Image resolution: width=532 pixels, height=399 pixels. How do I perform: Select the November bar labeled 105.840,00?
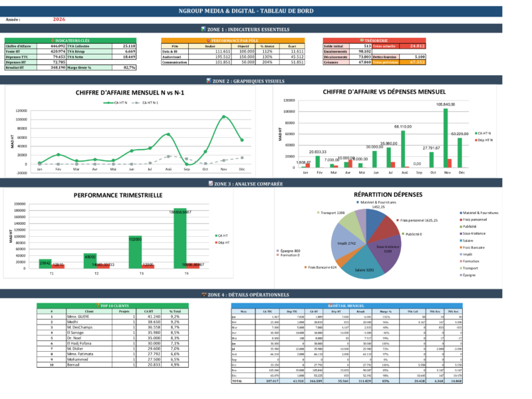[x=445, y=138]
